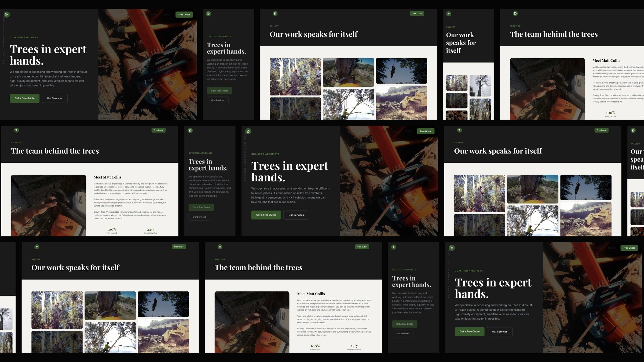Click '100%' stat in middle-row About mockup
This screenshot has height=362, width=644.
(112, 230)
